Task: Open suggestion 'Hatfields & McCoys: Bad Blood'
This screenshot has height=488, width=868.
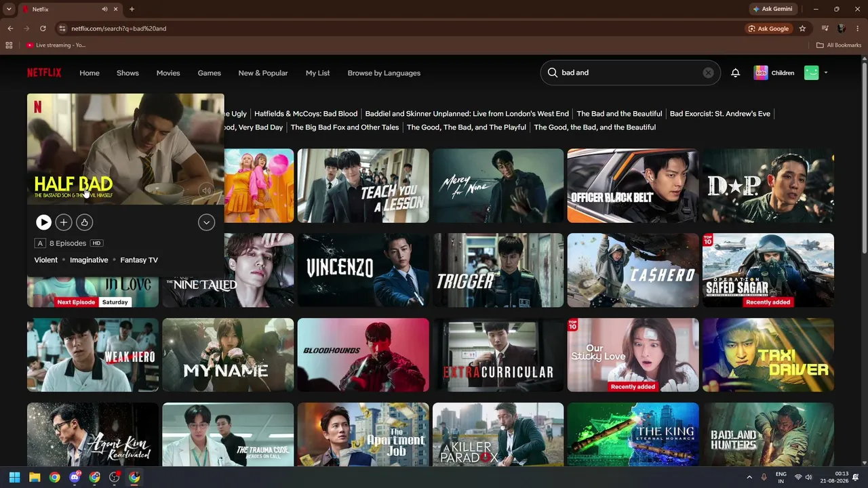Action: point(306,114)
